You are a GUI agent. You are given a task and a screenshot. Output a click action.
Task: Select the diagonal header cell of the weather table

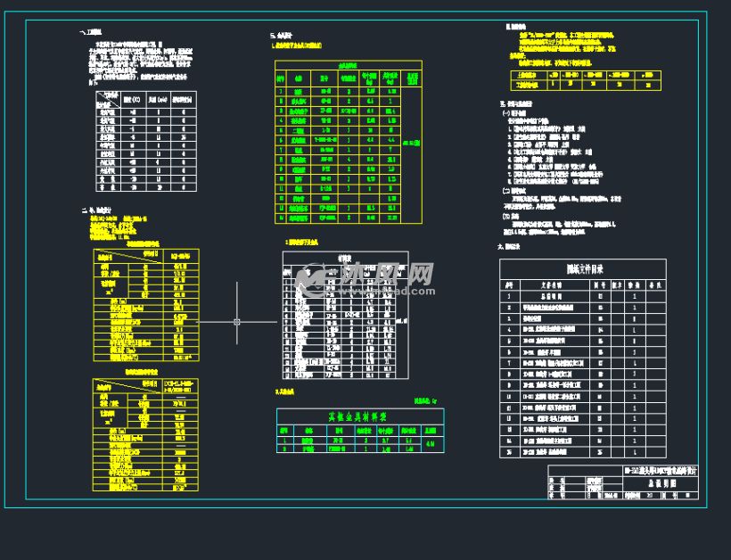(x=108, y=97)
